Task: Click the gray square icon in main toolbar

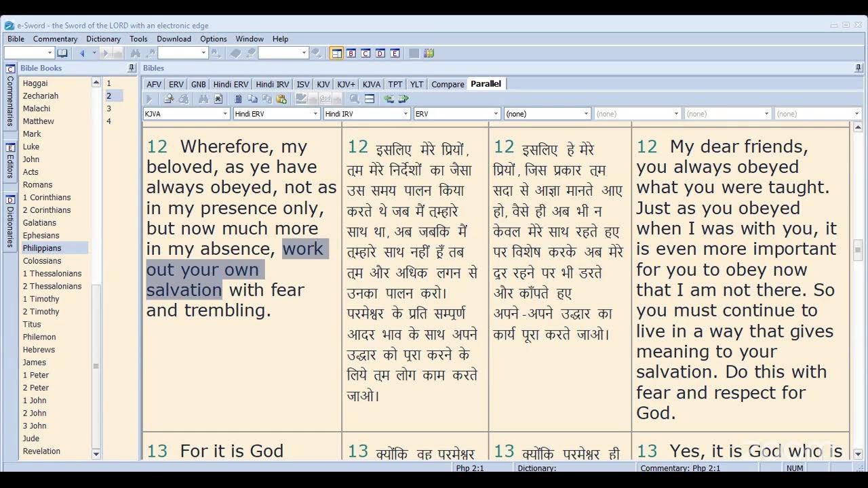Action: click(x=414, y=53)
